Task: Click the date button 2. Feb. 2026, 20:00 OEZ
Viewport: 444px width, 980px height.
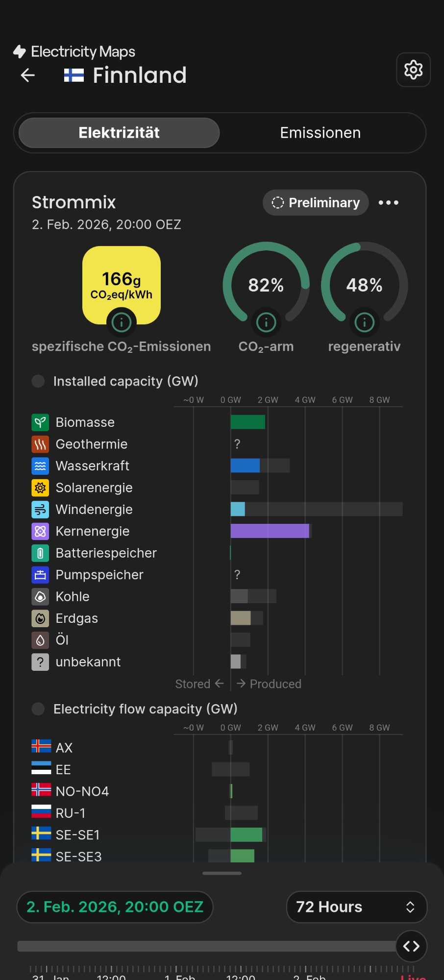Action: point(115,907)
